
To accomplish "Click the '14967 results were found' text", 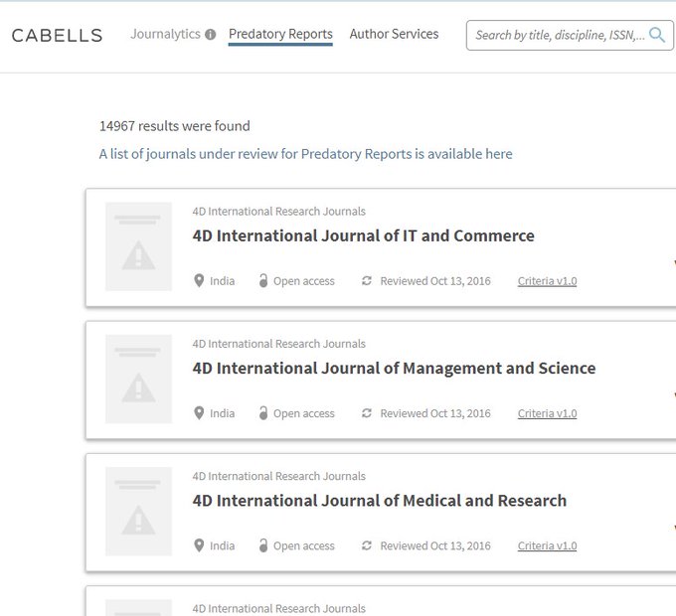I will 175,126.
